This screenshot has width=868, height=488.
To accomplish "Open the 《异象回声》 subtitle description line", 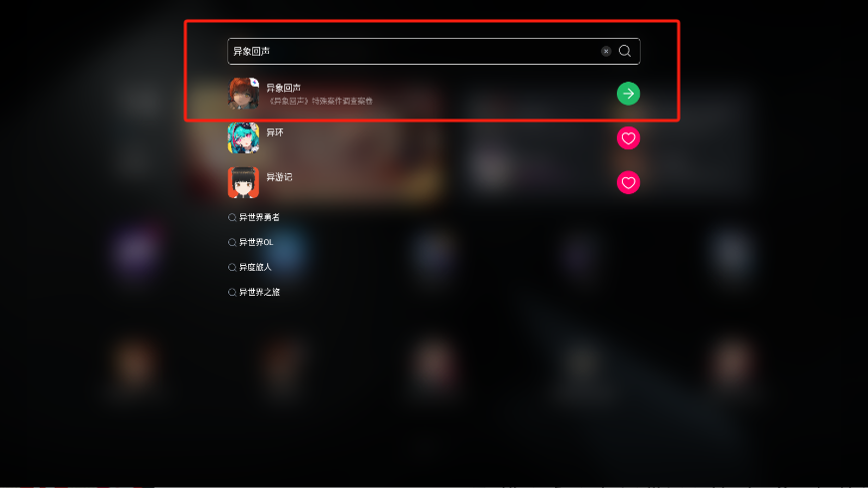I will [320, 102].
